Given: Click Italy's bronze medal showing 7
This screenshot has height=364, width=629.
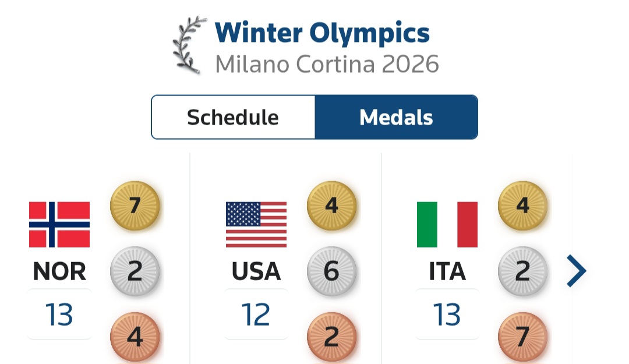Looking at the screenshot, I should tap(522, 337).
